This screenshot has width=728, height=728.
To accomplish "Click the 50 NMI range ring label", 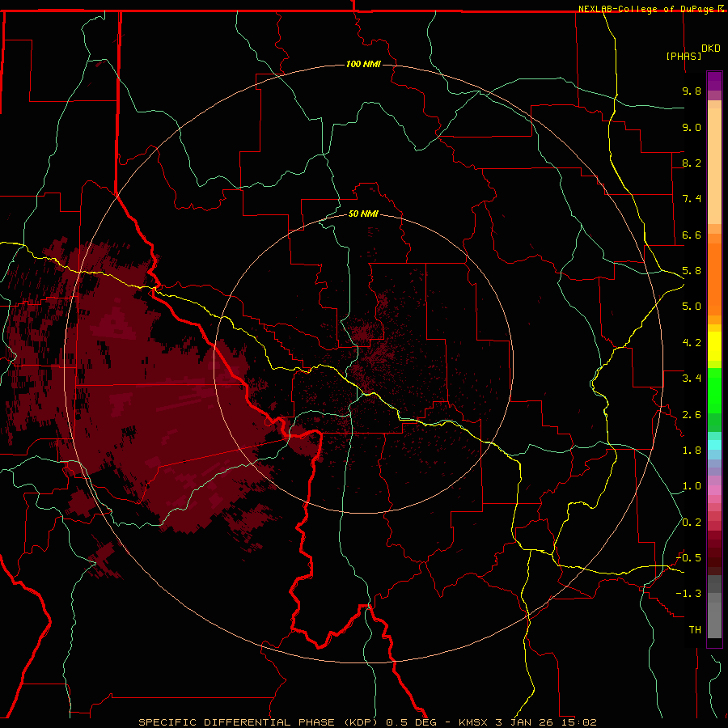I will pos(363,214).
